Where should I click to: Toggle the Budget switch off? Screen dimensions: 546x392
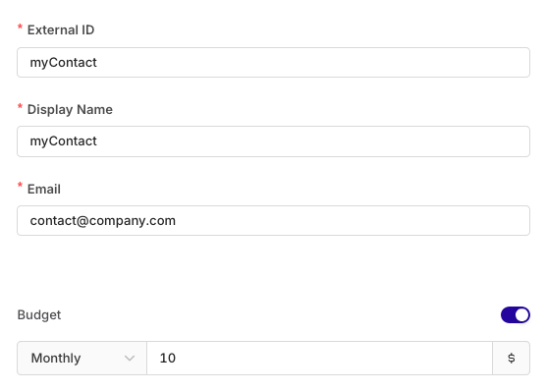tap(516, 315)
